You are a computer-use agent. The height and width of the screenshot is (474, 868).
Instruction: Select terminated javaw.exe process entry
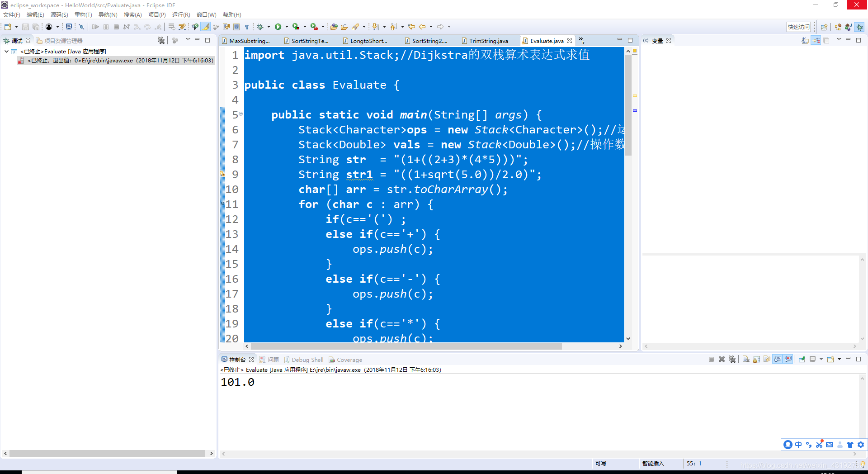[116, 61]
